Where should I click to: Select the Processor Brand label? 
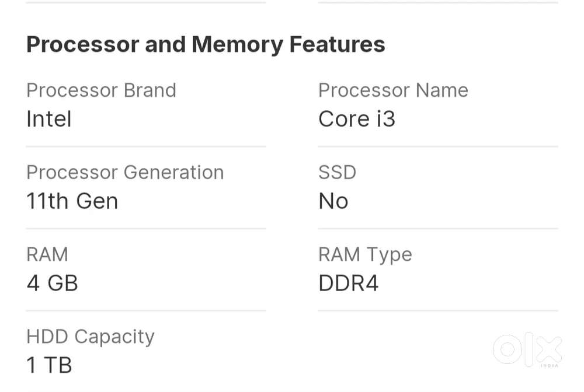101,90
